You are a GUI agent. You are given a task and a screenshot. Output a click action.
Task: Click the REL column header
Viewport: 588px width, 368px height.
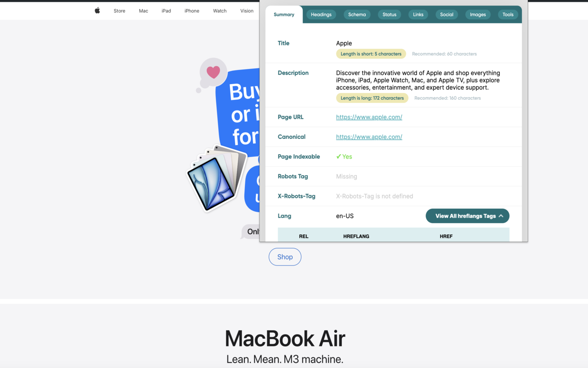(x=304, y=236)
